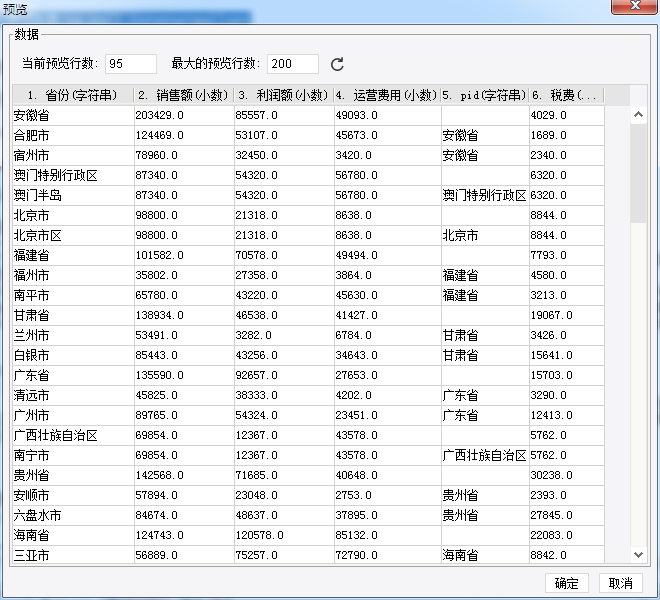This screenshot has width=660, height=600.
Task: Click profit value 120578.0
Action: point(284,535)
